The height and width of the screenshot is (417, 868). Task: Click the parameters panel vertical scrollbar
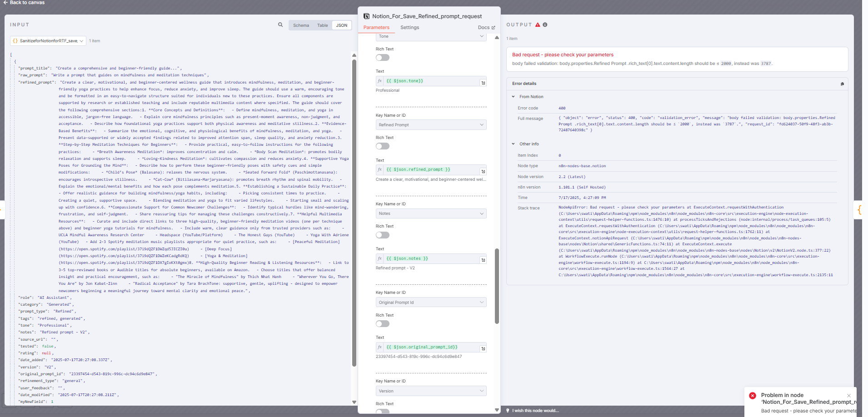497,286
